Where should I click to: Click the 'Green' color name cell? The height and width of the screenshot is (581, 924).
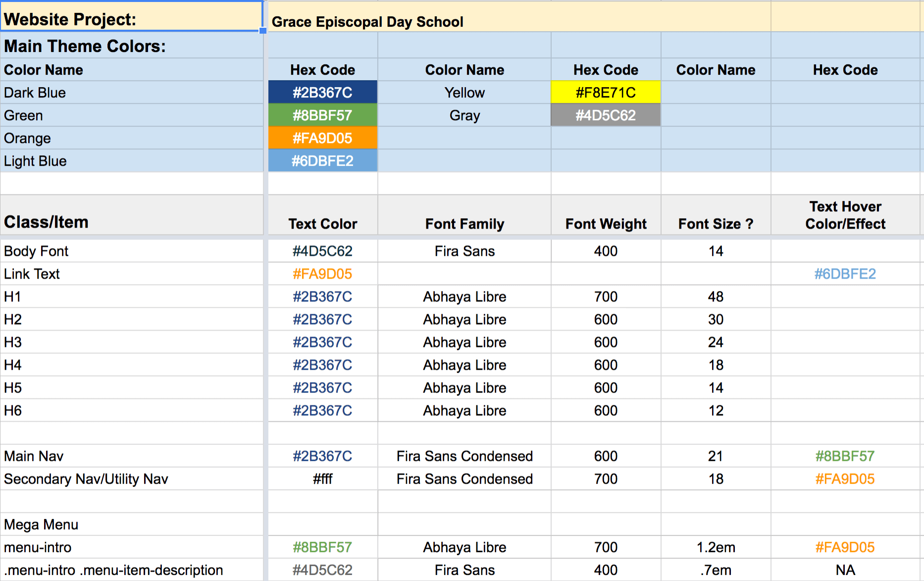(x=132, y=115)
